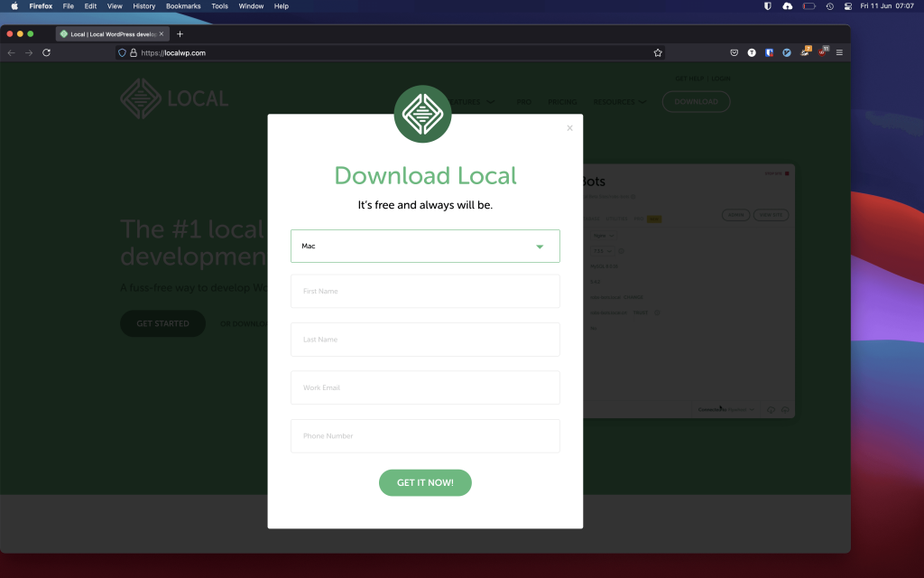Go forward with the browser forward arrow
924x578 pixels.
[x=29, y=52]
